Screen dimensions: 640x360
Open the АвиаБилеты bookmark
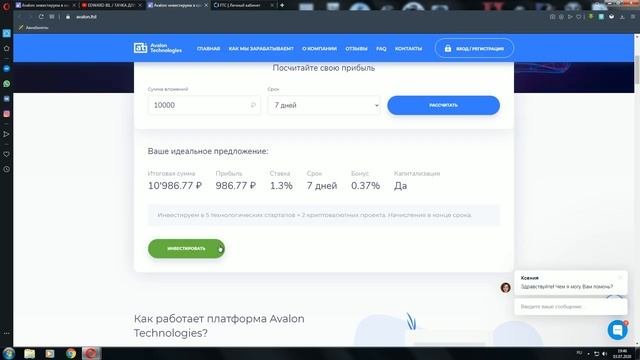pos(33,28)
